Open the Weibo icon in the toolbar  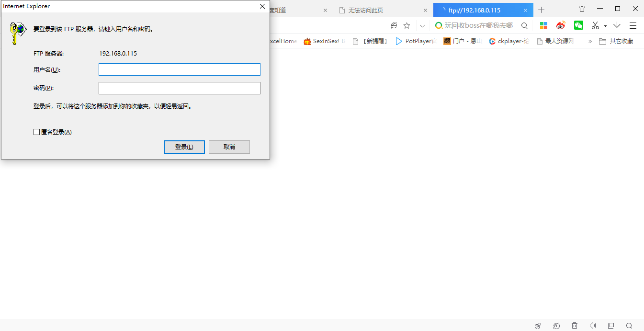[561, 25]
